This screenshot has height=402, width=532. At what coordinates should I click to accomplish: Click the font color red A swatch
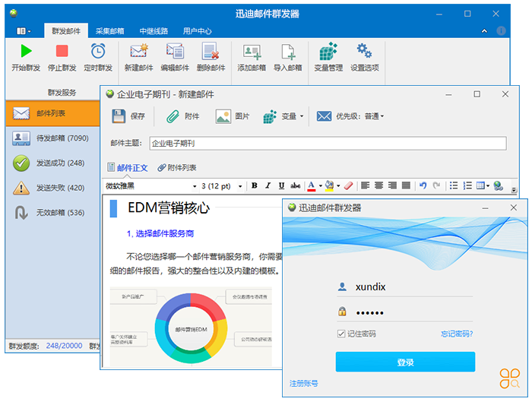click(x=312, y=186)
